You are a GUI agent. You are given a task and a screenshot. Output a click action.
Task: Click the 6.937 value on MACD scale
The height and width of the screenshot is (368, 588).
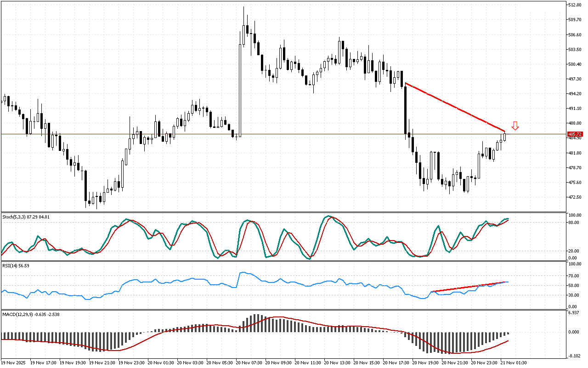[574, 313]
